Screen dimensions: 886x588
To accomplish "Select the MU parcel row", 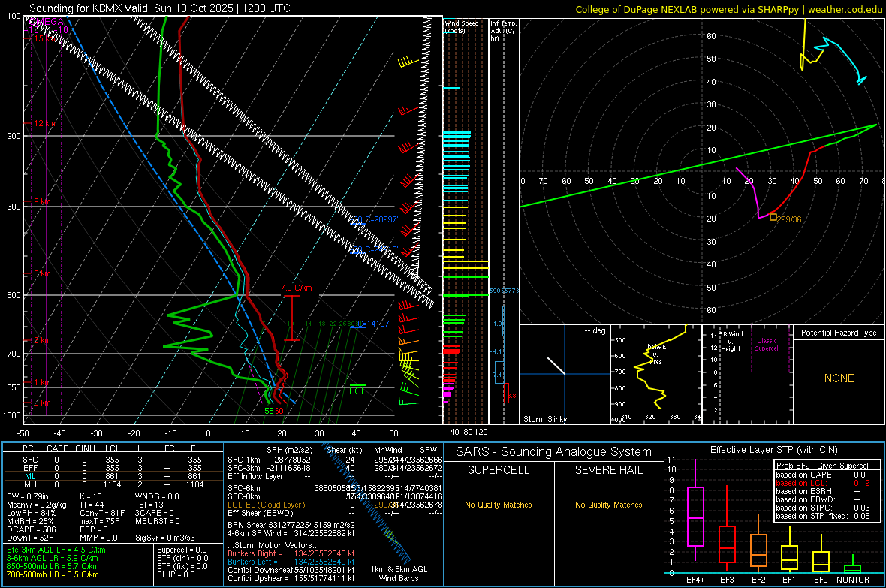I will click(112, 484).
